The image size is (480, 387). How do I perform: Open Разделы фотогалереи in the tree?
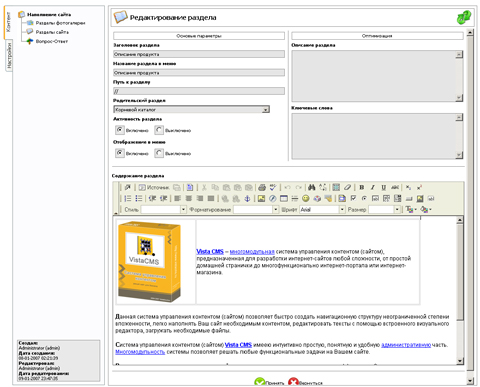click(60, 23)
